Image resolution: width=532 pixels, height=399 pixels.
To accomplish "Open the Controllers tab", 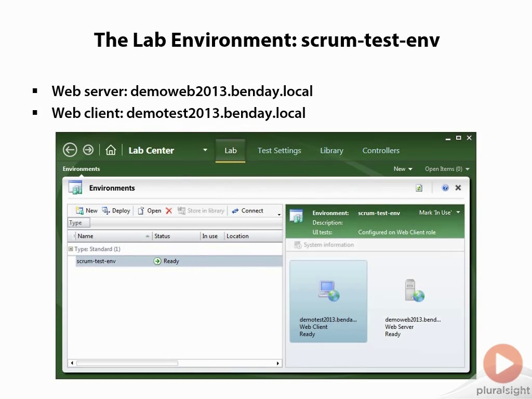I will (381, 151).
